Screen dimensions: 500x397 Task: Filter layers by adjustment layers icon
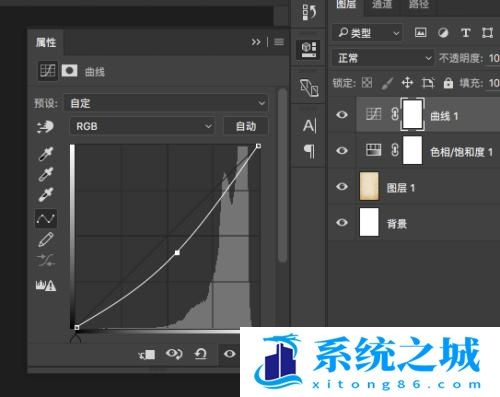pos(443,33)
